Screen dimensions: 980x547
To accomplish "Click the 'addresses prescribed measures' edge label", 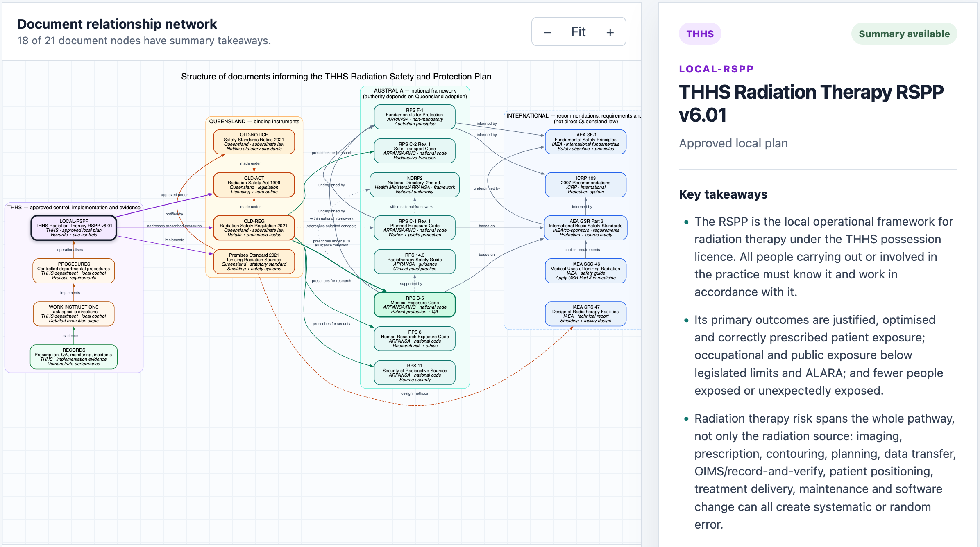I will (x=174, y=226).
